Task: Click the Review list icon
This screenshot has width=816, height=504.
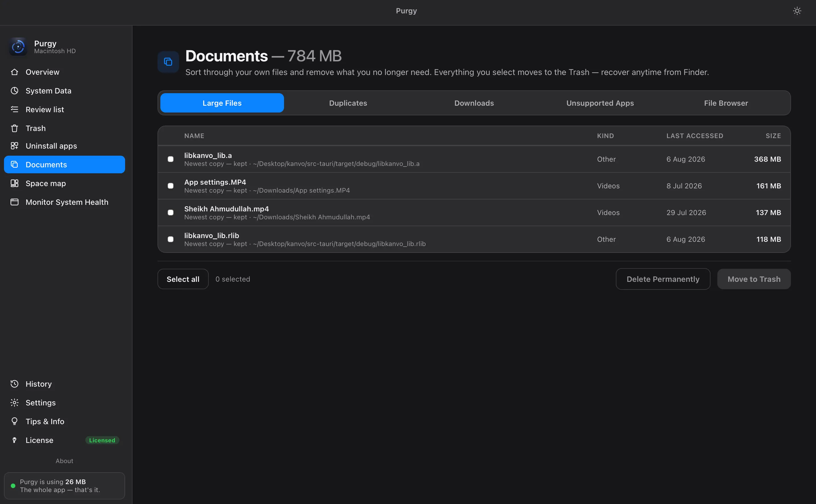Action: (x=14, y=109)
